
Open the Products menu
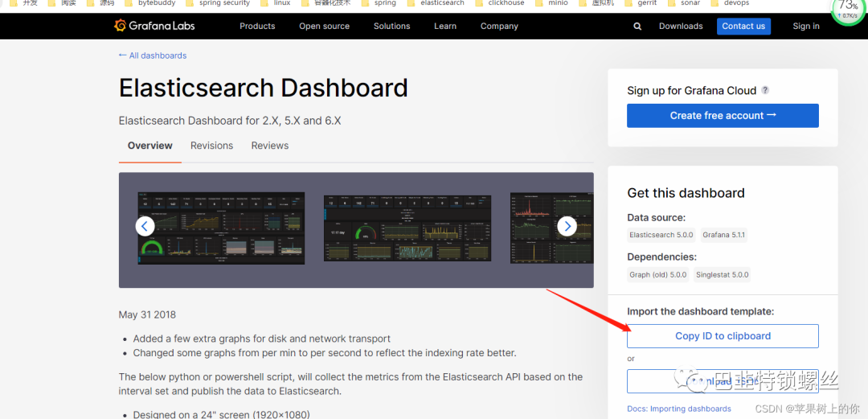click(x=257, y=26)
